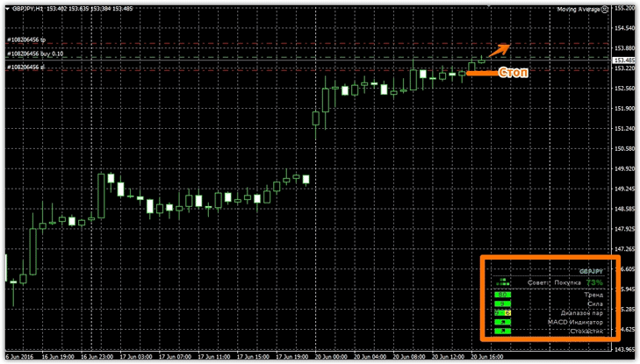The height and width of the screenshot is (364, 640).
Task: Select the take profit line #108206456 tp
Action: tap(25, 40)
